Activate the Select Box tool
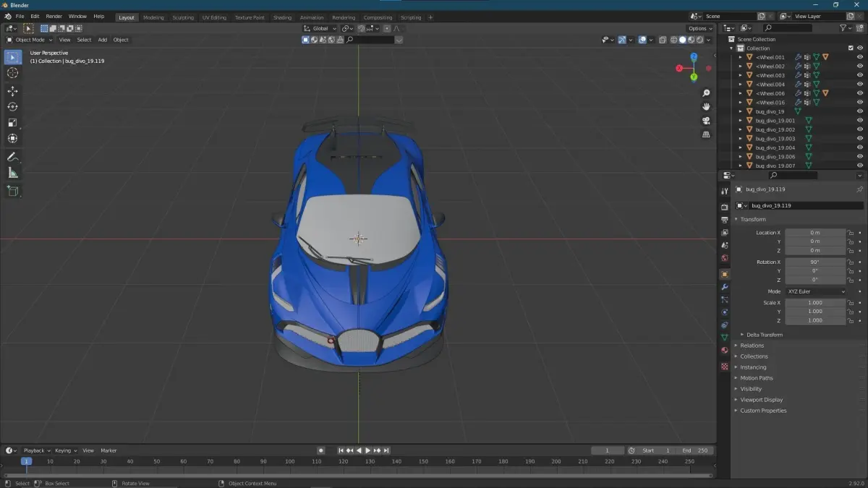The image size is (868, 488). 12,57
